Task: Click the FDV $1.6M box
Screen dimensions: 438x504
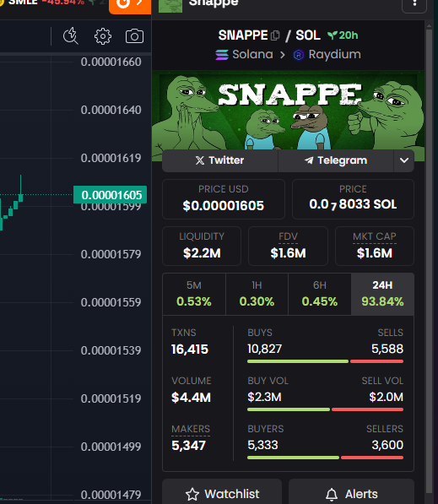Action: (288, 246)
